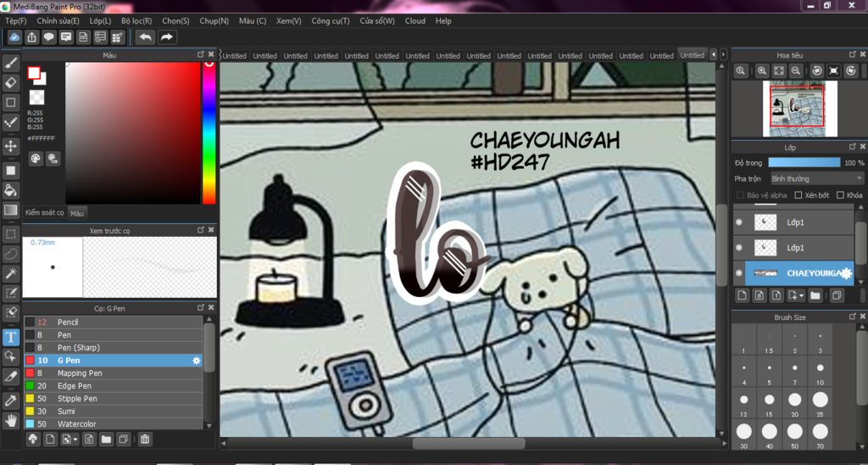Toggle visibility of upper Lớp1 layer
This screenshot has width=868, height=465.
click(738, 222)
